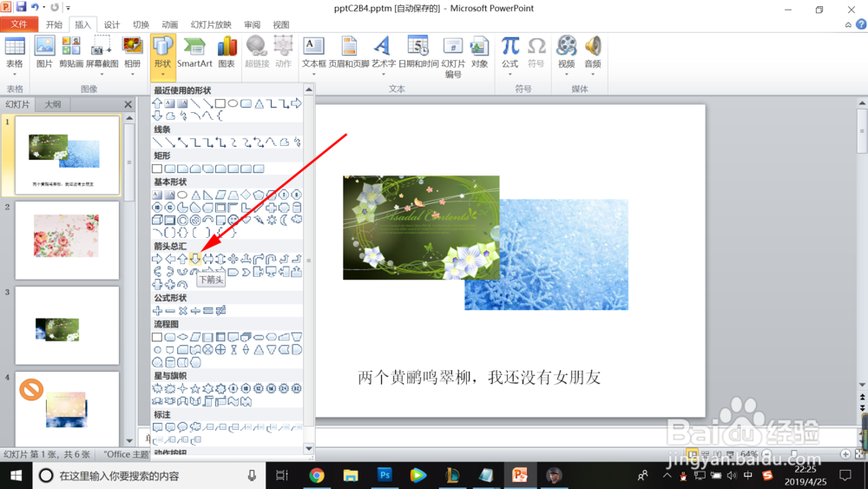This screenshot has width=868, height=489.
Task: Click the zoom in plus button
Action: point(845,454)
